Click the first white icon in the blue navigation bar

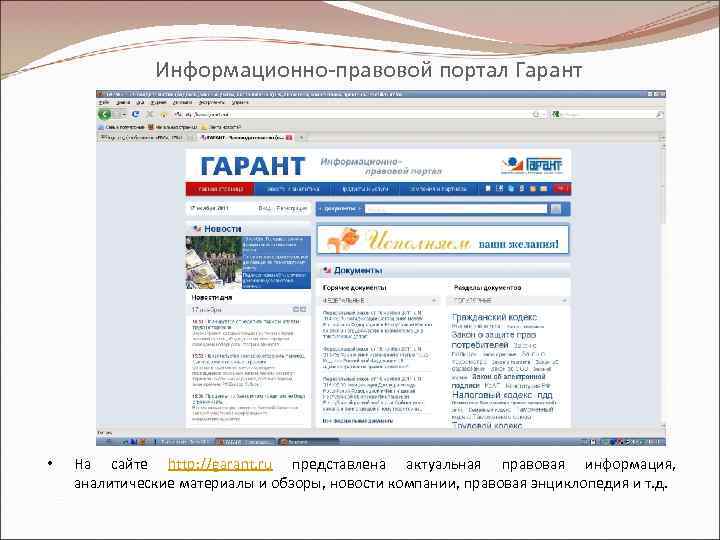(488, 188)
